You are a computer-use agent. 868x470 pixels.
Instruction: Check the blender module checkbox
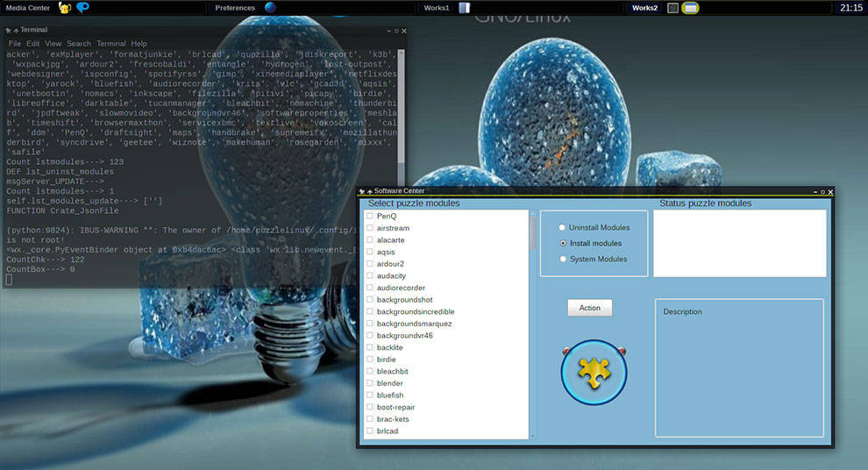pyautogui.click(x=370, y=383)
